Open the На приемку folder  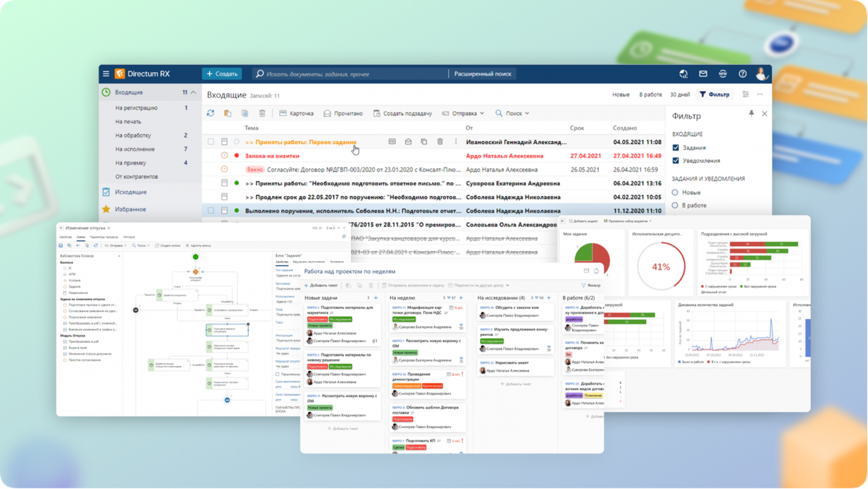click(131, 163)
